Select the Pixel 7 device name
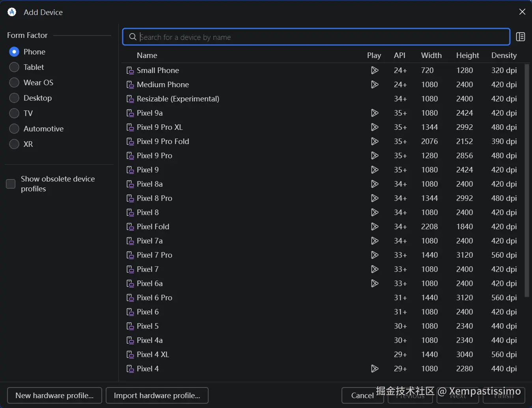 pyautogui.click(x=148, y=269)
